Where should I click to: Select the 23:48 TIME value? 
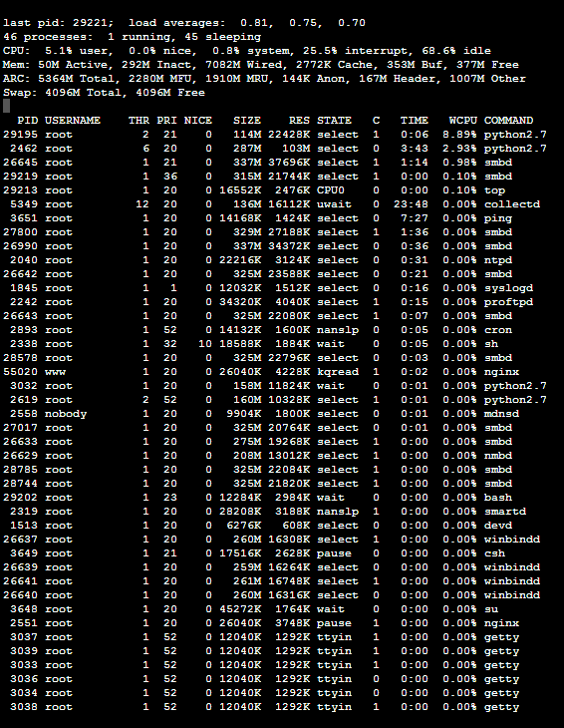tap(411, 204)
